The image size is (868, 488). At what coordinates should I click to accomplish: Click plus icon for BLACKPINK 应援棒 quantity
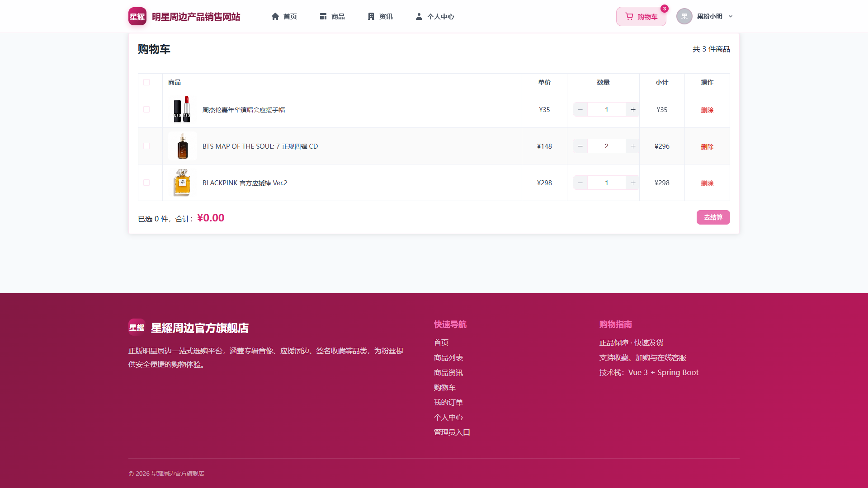633,183
